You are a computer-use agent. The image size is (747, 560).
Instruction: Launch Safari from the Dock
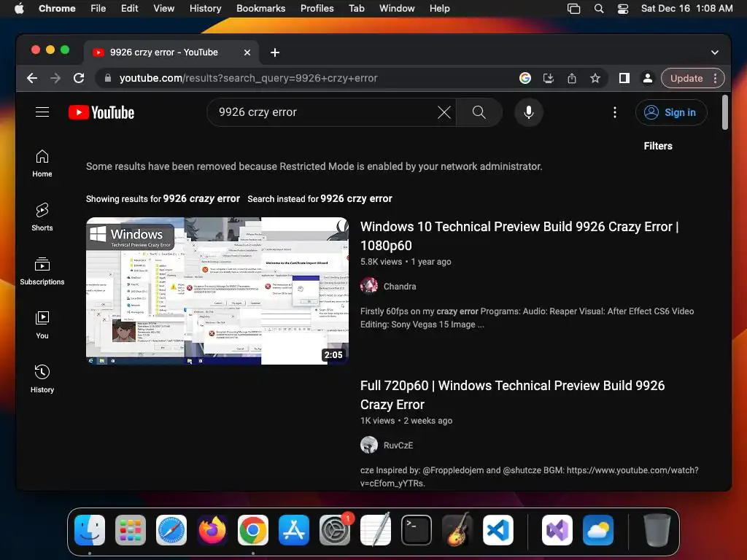171,530
